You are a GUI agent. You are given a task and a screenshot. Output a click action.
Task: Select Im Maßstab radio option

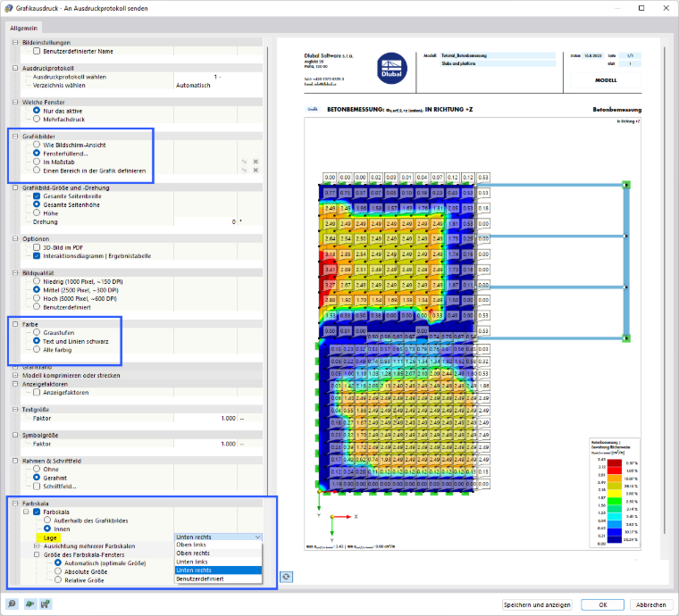(x=37, y=162)
